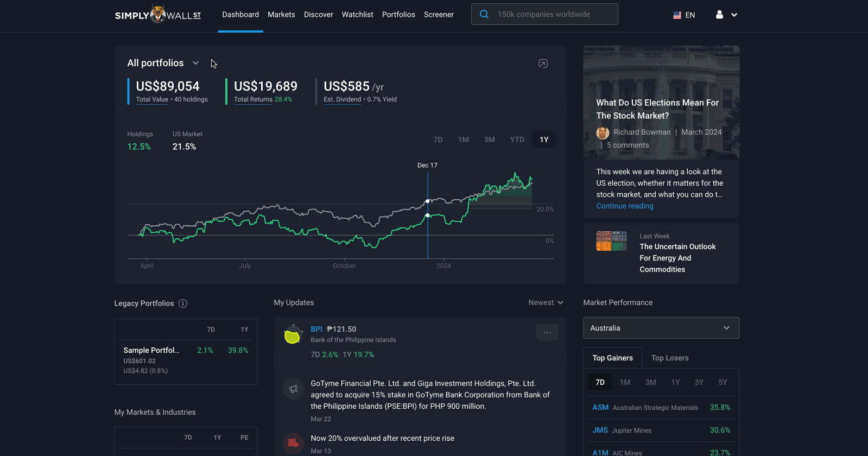
Task: Open portfolio via expand arrow icon
Action: click(543, 64)
